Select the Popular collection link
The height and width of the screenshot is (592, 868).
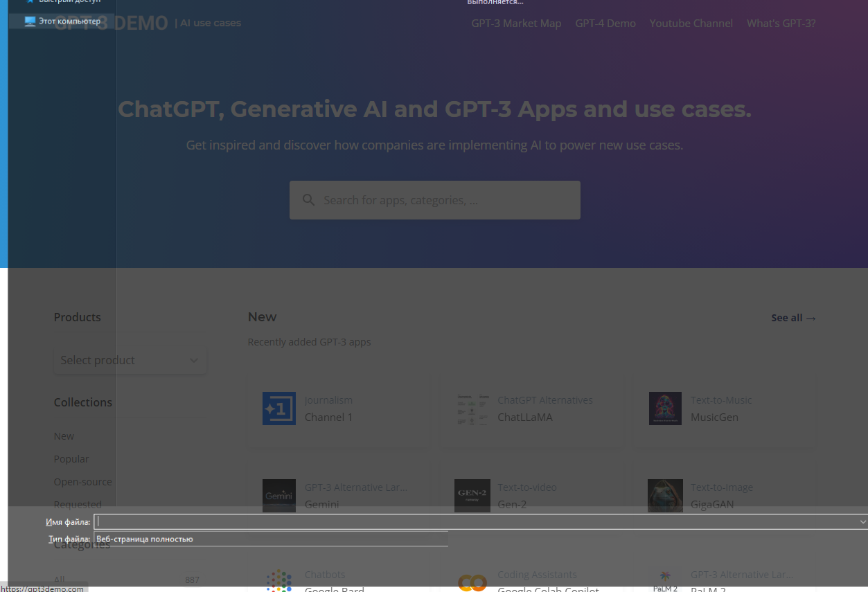click(71, 459)
